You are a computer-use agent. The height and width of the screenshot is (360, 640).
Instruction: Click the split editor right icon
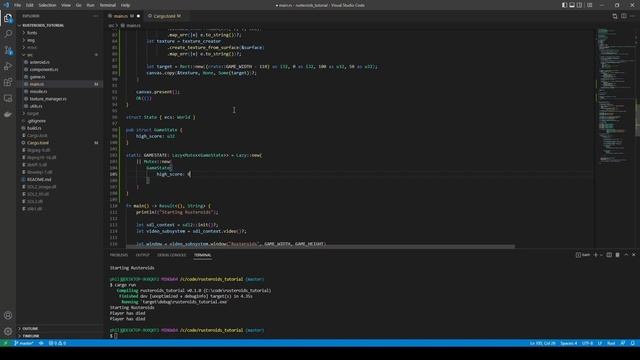624,16
